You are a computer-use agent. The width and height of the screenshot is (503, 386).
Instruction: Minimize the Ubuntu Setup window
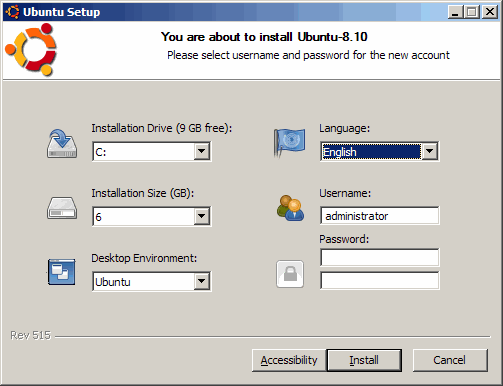456,12
